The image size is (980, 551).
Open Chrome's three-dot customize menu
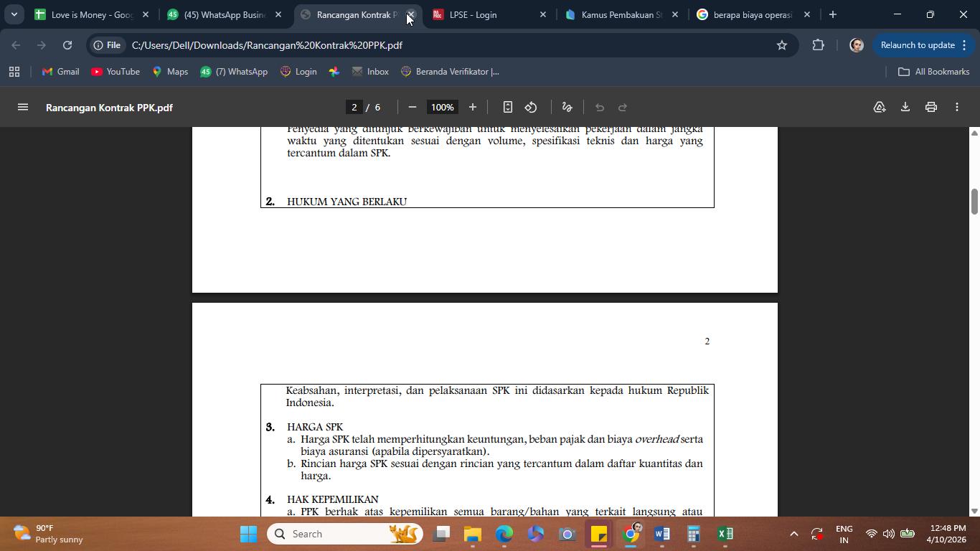(964, 45)
